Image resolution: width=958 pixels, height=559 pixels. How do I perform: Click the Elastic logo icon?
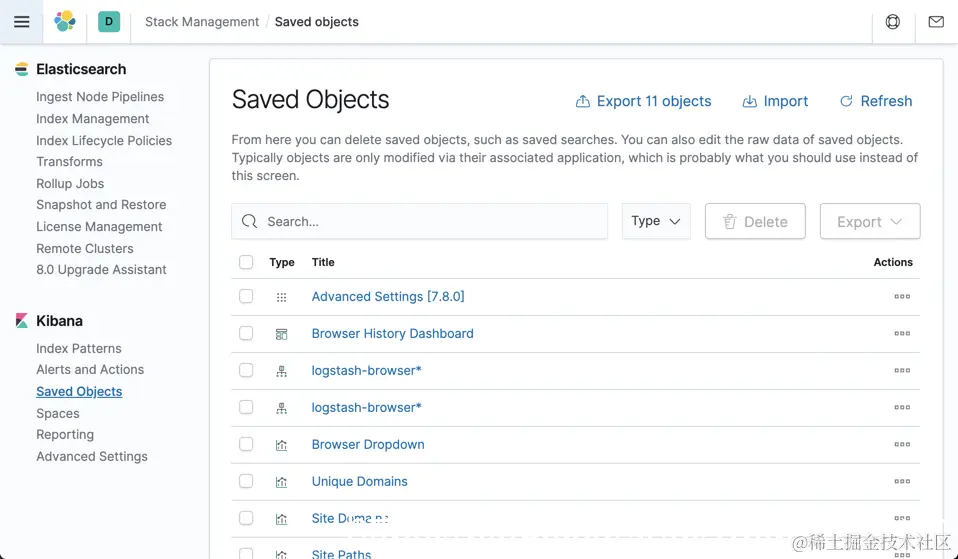(65, 21)
